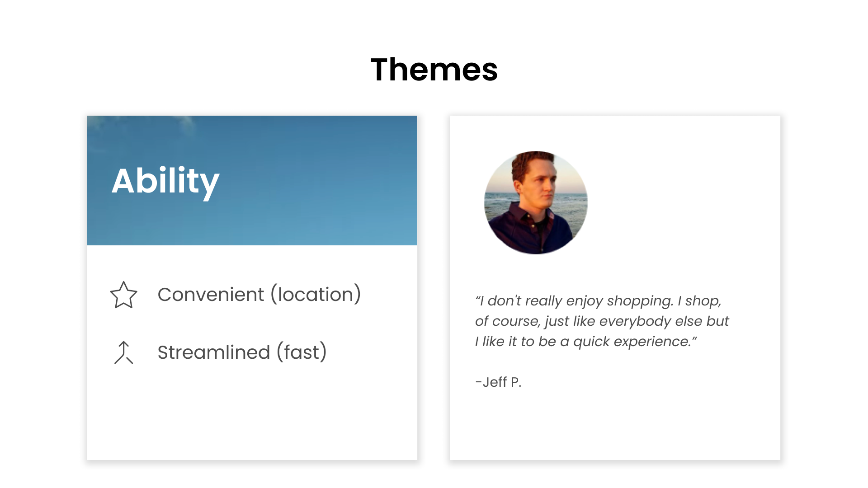Select the Themes slide heading
Image resolution: width=868 pixels, height=488 pixels.
pyautogui.click(x=434, y=70)
